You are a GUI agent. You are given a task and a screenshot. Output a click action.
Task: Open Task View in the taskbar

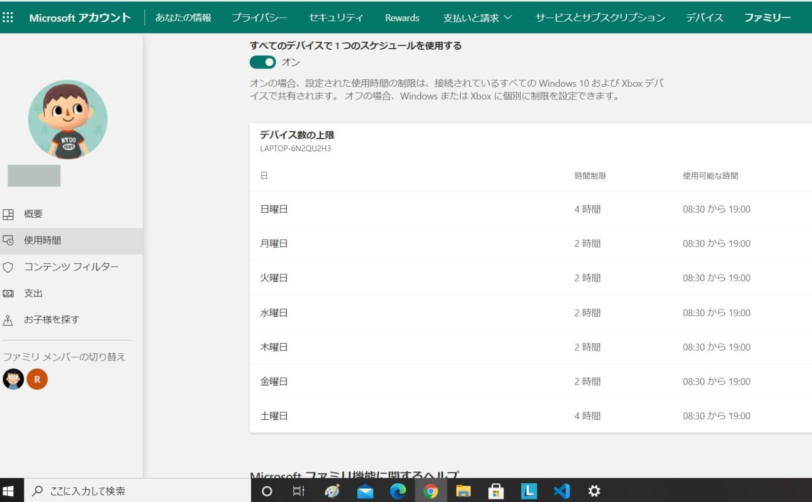299,491
